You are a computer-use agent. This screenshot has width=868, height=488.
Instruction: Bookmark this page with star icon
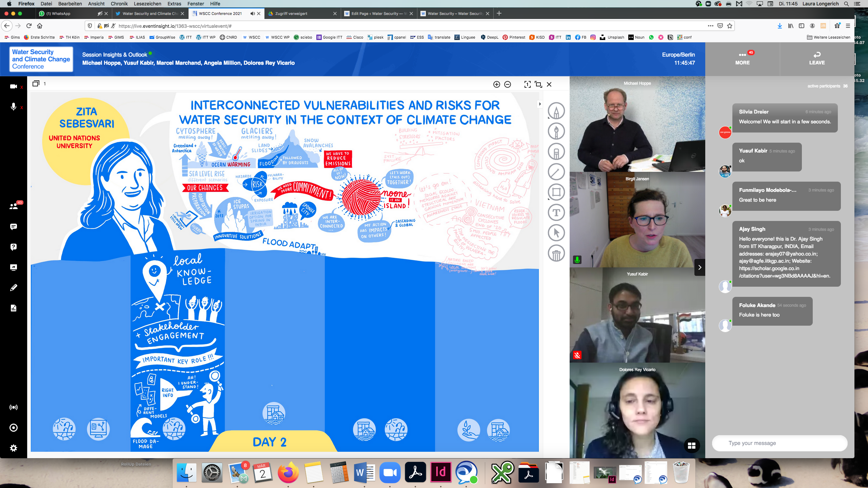[x=730, y=26]
